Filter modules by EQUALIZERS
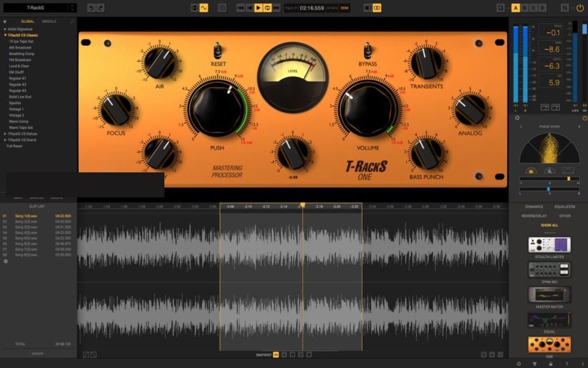 (565, 207)
